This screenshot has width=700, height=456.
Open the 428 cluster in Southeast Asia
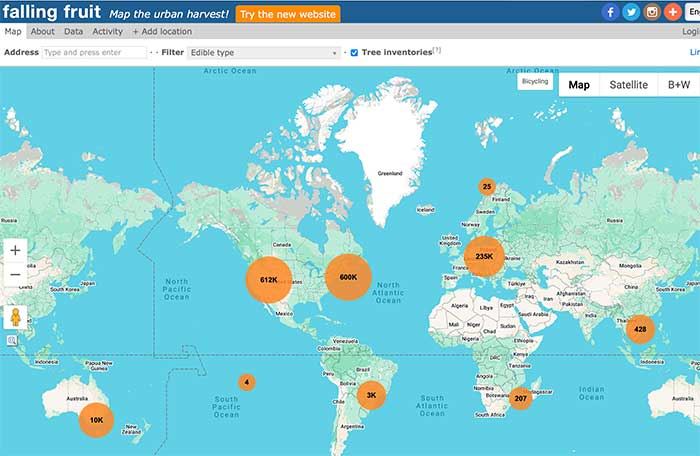click(640, 329)
